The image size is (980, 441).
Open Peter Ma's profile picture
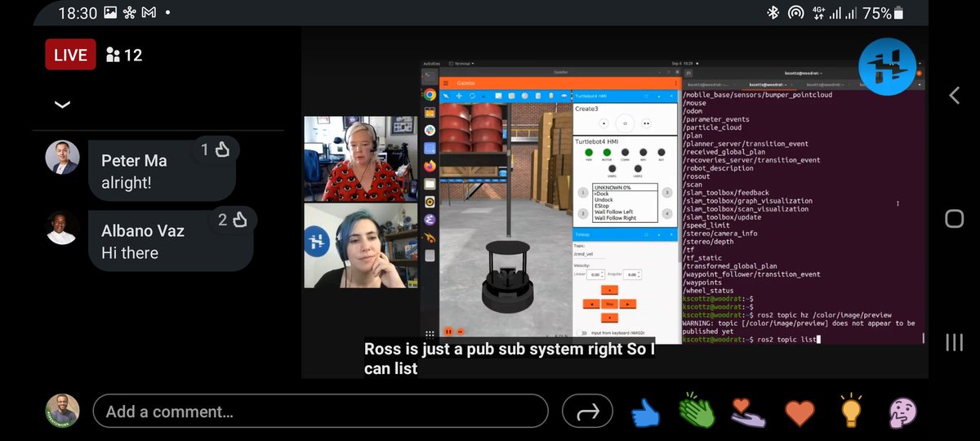[62, 157]
